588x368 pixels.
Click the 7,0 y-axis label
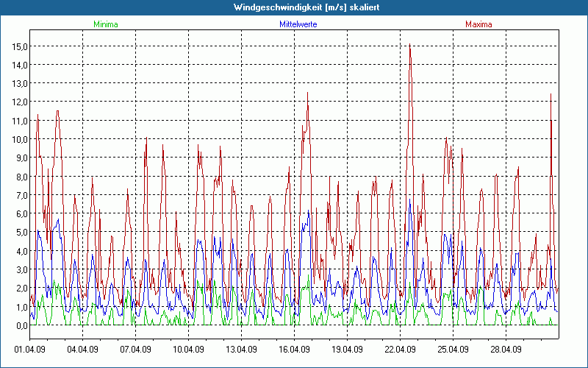click(21, 195)
